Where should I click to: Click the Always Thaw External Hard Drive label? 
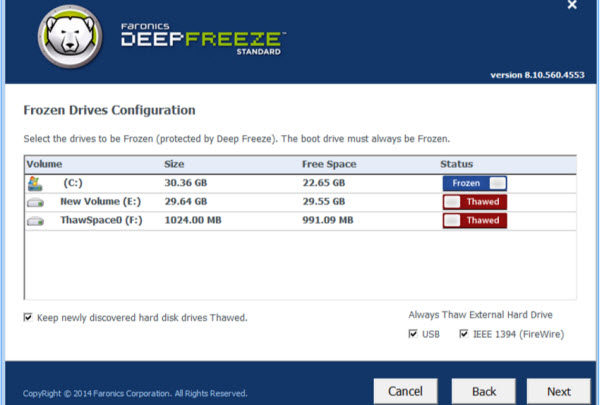tap(481, 315)
